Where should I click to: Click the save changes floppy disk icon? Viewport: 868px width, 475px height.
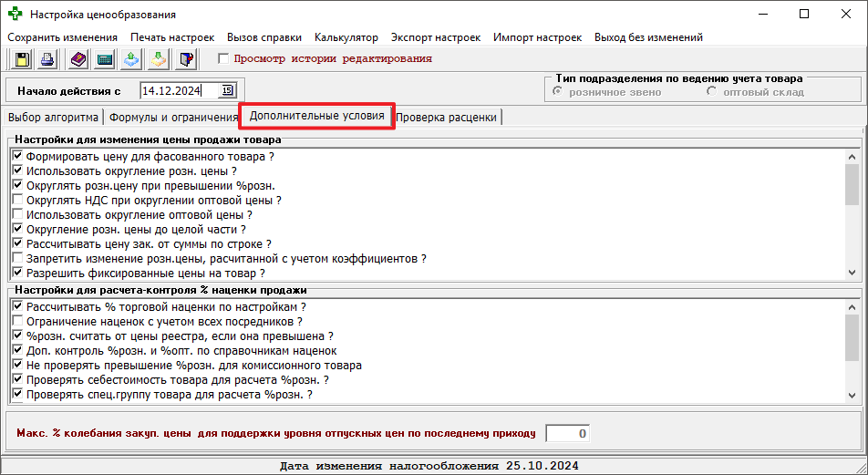(x=22, y=59)
